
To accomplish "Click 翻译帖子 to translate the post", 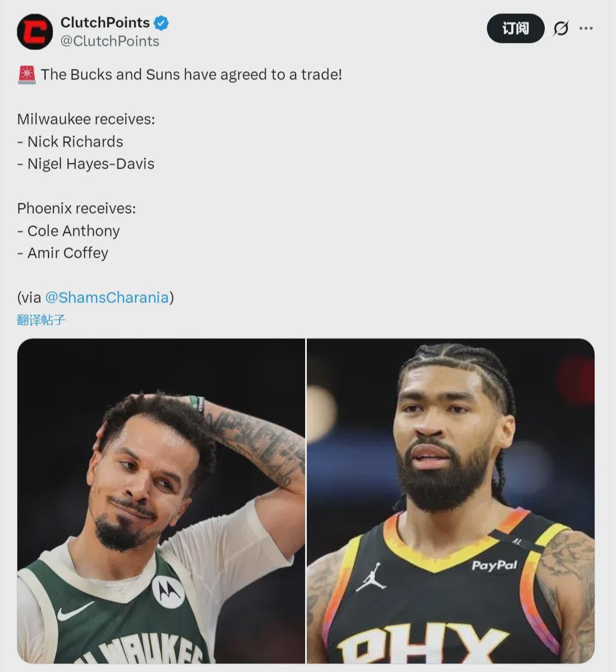I will tap(41, 320).
